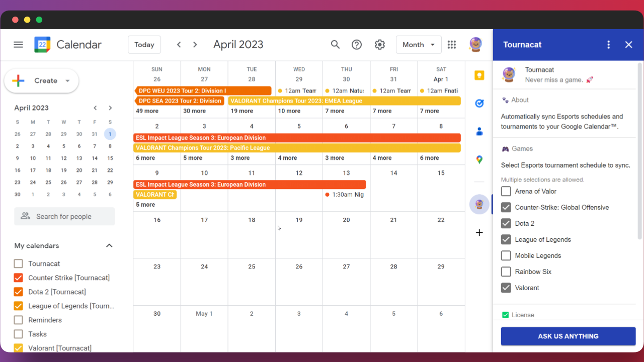Uncheck Counter-Strike: Global Offensive game

(x=506, y=208)
